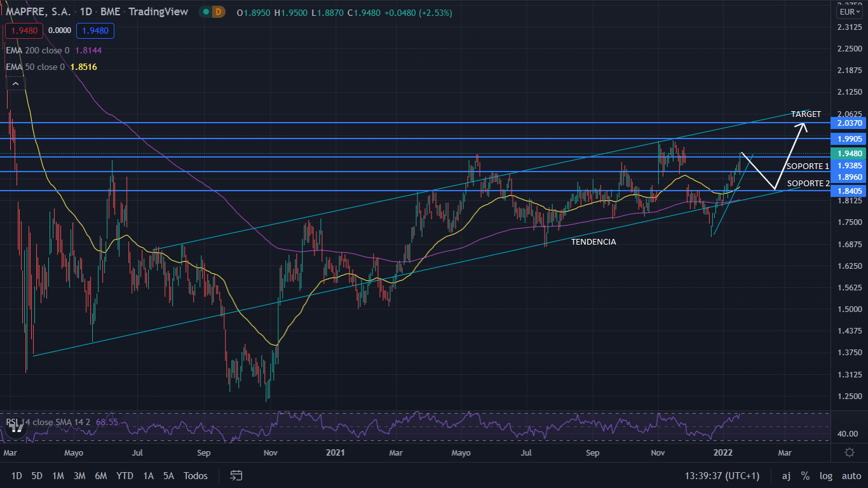This screenshot has width=868, height=488.
Task: Open chart settings gear icon
Action: coord(850,452)
